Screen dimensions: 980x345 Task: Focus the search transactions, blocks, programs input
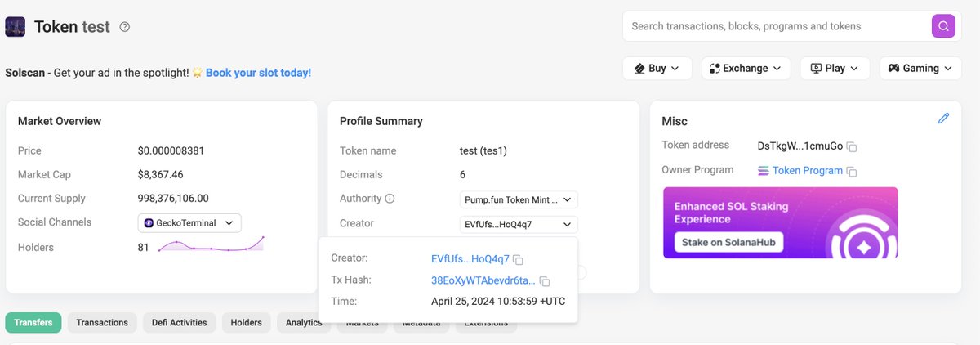pos(780,26)
